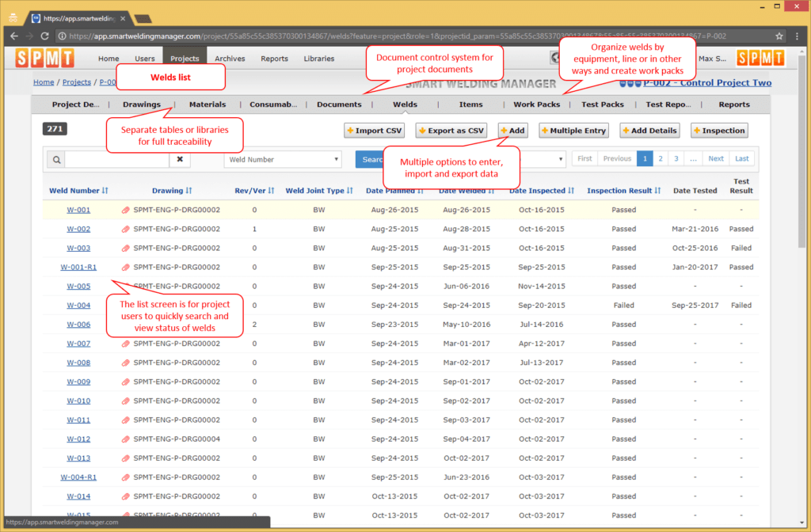
Task: Sort by Rev/Ver column arrows
Action: click(271, 190)
